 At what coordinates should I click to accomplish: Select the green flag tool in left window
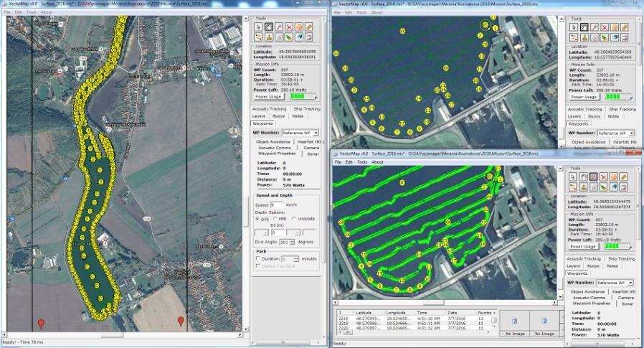click(289, 37)
